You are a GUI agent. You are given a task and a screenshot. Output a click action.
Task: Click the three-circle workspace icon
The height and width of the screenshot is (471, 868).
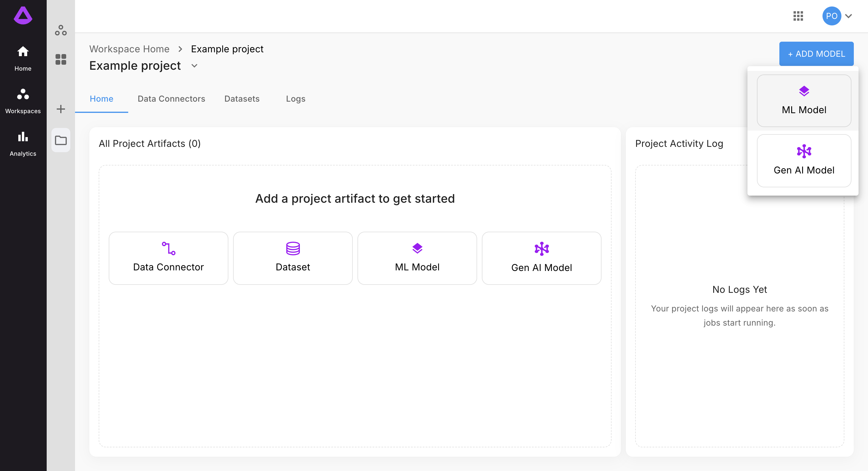[61, 30]
